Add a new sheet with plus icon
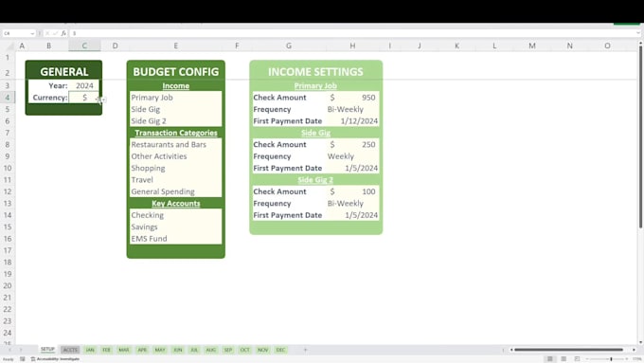The width and height of the screenshot is (644, 363). click(x=305, y=350)
